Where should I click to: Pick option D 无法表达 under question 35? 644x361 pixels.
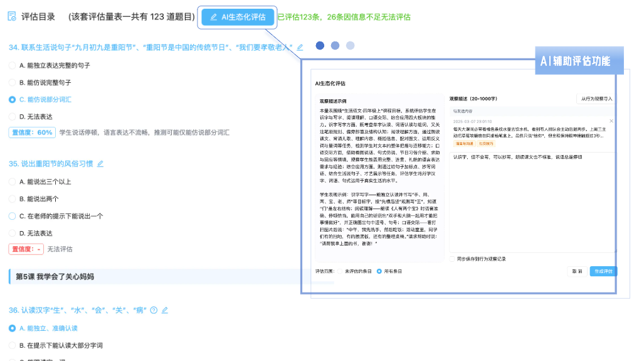tap(13, 233)
